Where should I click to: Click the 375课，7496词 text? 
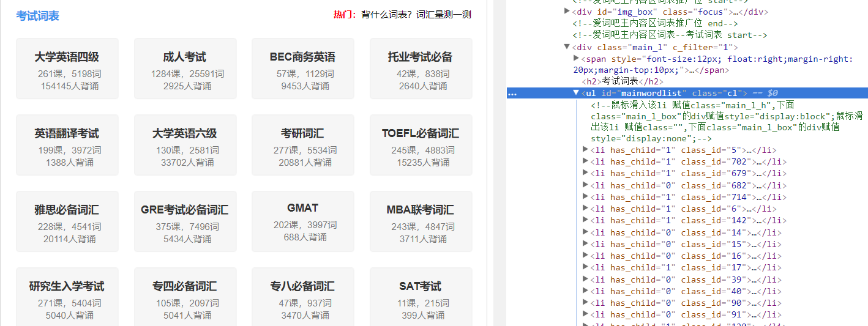click(x=187, y=227)
